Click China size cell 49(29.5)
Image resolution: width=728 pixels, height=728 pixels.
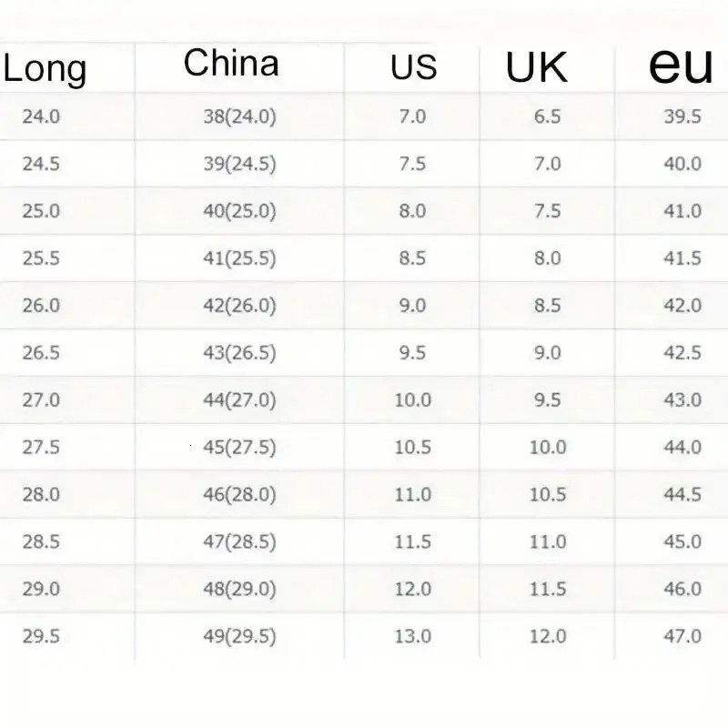coord(239,637)
